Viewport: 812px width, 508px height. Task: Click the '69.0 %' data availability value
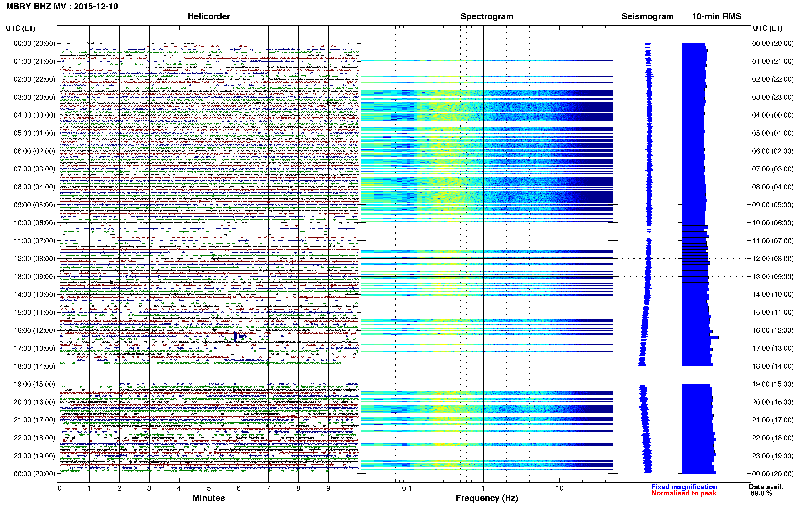coord(761,493)
